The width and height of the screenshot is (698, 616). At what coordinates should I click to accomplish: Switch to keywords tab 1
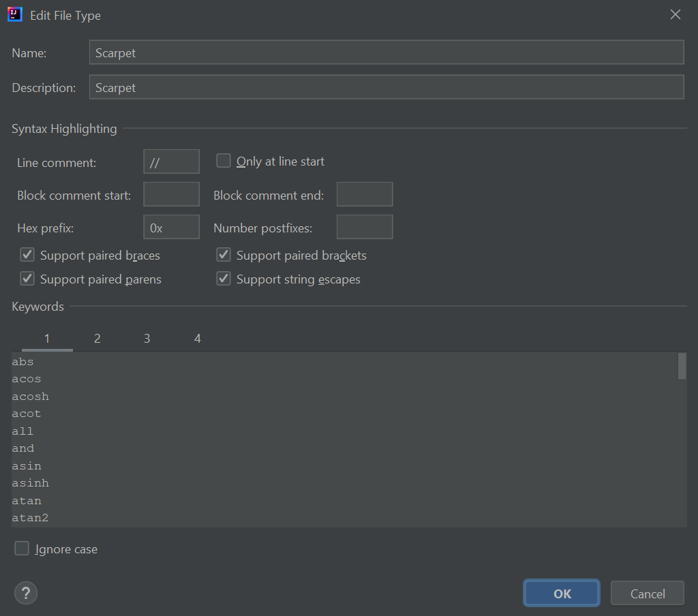pyautogui.click(x=47, y=339)
